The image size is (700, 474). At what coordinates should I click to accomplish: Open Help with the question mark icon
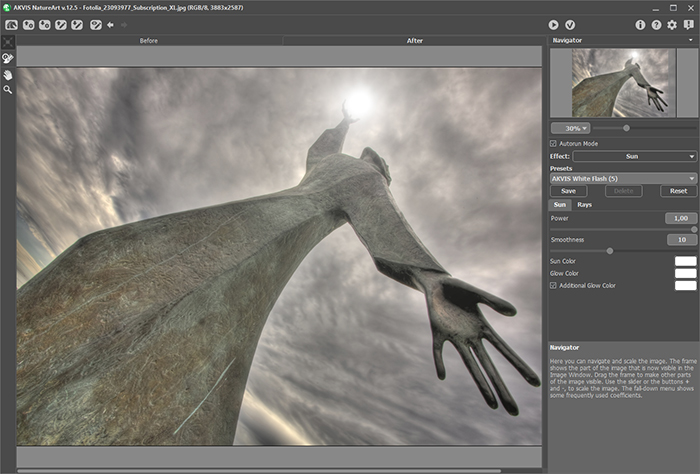click(x=656, y=24)
